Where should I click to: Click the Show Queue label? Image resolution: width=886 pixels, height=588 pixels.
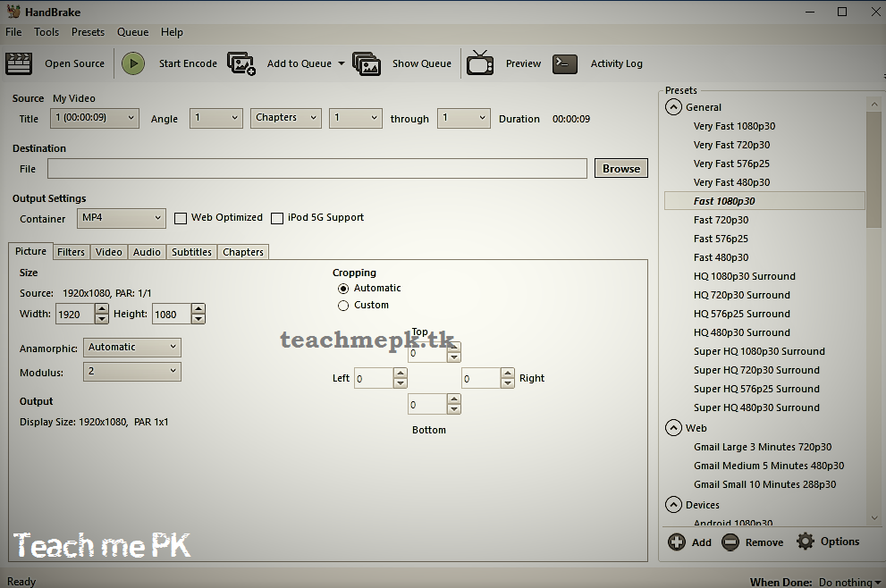click(x=422, y=63)
